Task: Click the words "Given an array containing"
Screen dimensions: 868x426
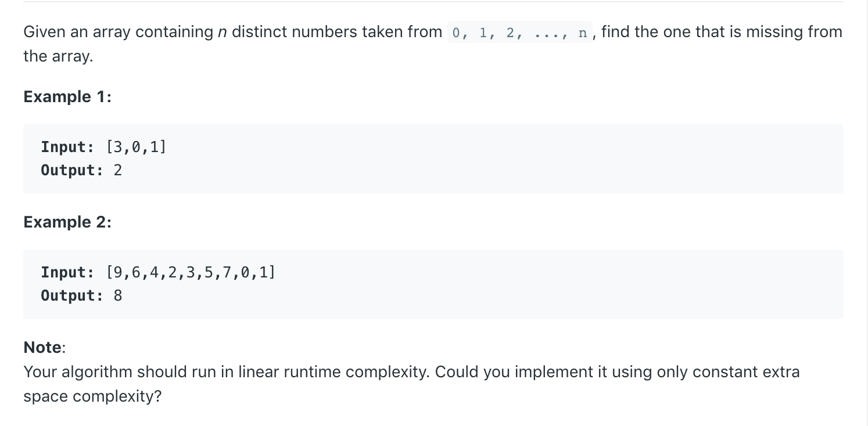Action: tap(119, 32)
